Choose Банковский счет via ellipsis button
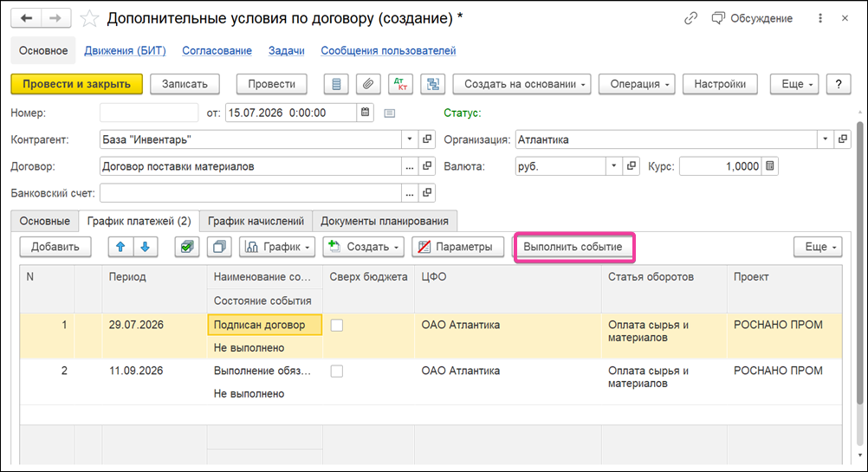868x472 pixels. (x=410, y=192)
